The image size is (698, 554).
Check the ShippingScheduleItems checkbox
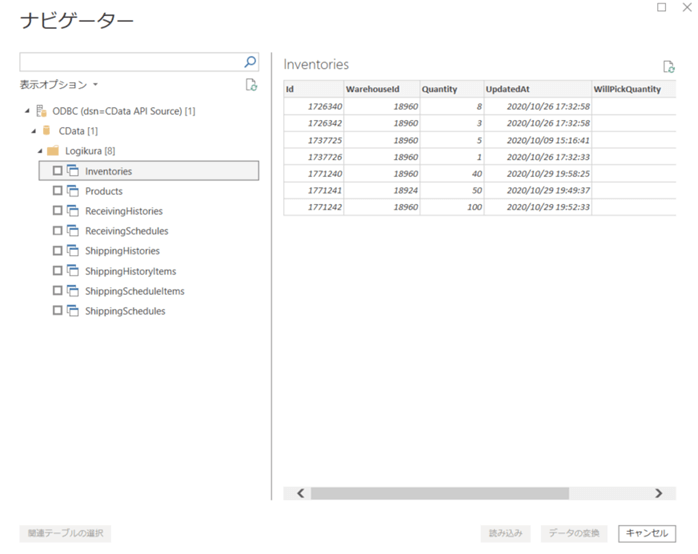click(57, 291)
